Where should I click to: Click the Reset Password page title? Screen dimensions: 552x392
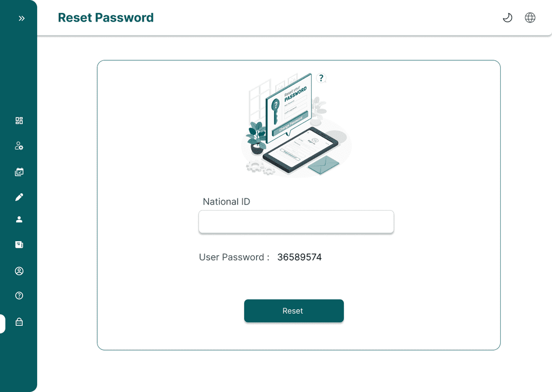pos(106,18)
